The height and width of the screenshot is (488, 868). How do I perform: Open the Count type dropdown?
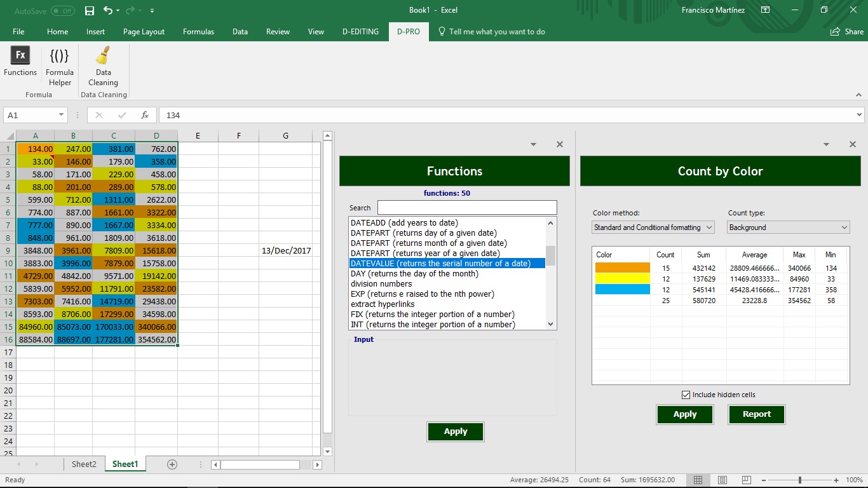click(x=787, y=227)
